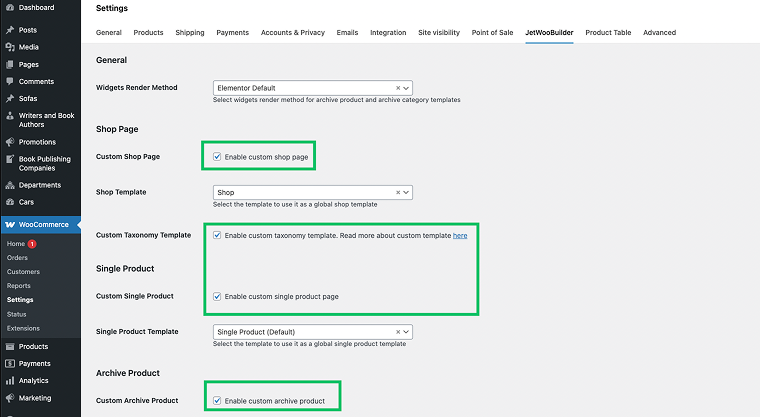The height and width of the screenshot is (417, 760).
Task: Click the Cars icon in sidebar
Action: (10, 202)
